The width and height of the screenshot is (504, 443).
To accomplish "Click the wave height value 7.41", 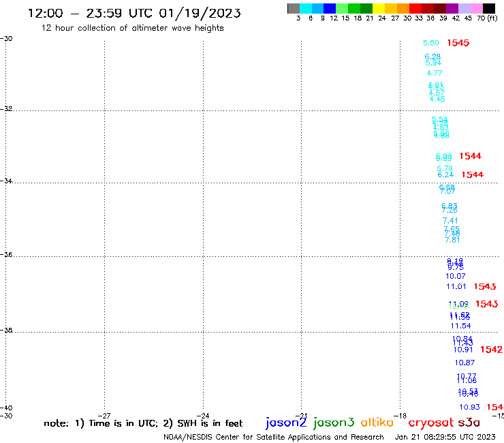I will (450, 221).
